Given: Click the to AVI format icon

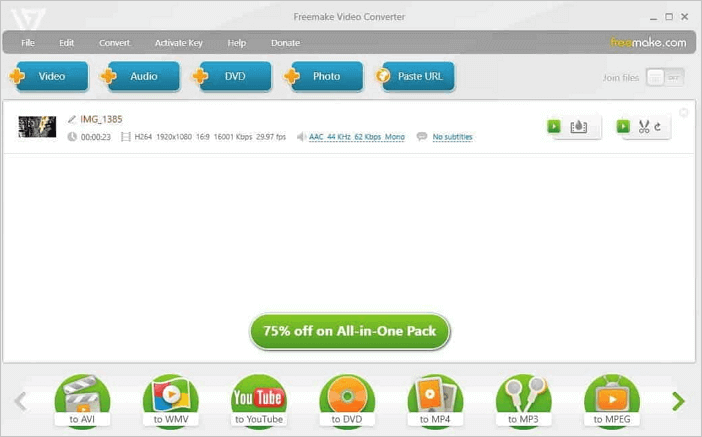Looking at the screenshot, I should [x=81, y=400].
